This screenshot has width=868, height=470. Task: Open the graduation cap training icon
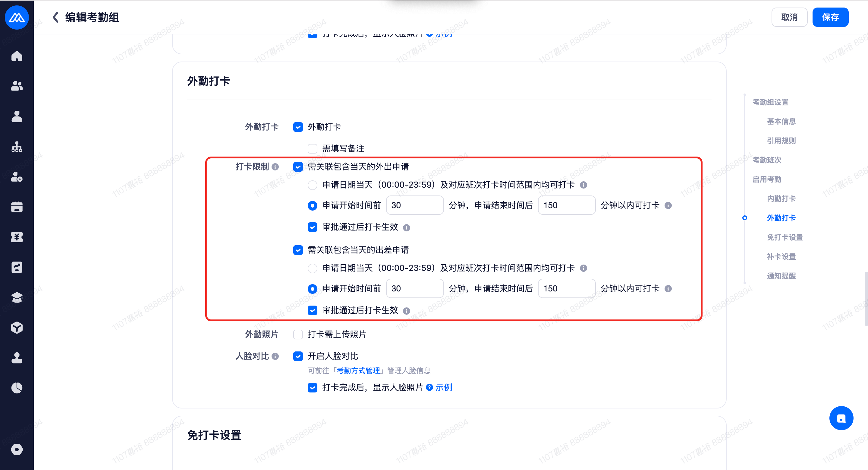click(17, 297)
